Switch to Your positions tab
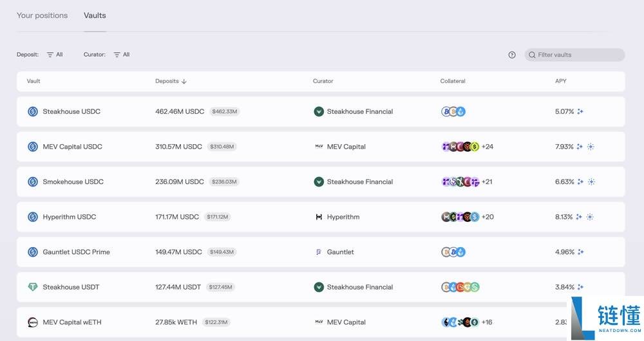The width and height of the screenshot is (644, 341). 42,15
